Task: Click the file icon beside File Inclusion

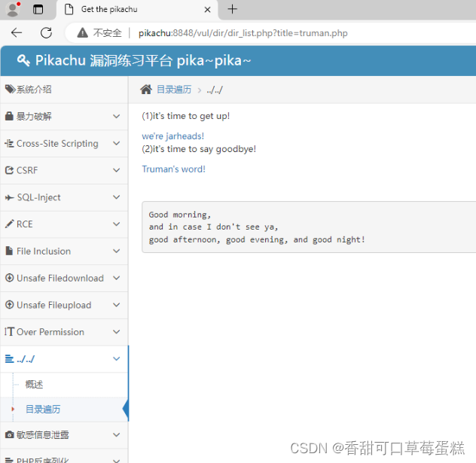Action: [x=9, y=251]
